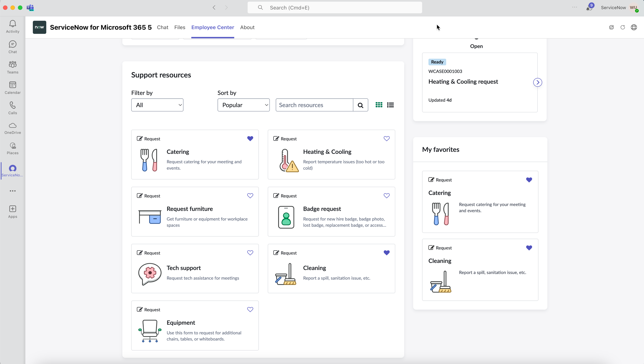Switch to the Chat tab
Screen dimensions: 644x364
pos(162,27)
